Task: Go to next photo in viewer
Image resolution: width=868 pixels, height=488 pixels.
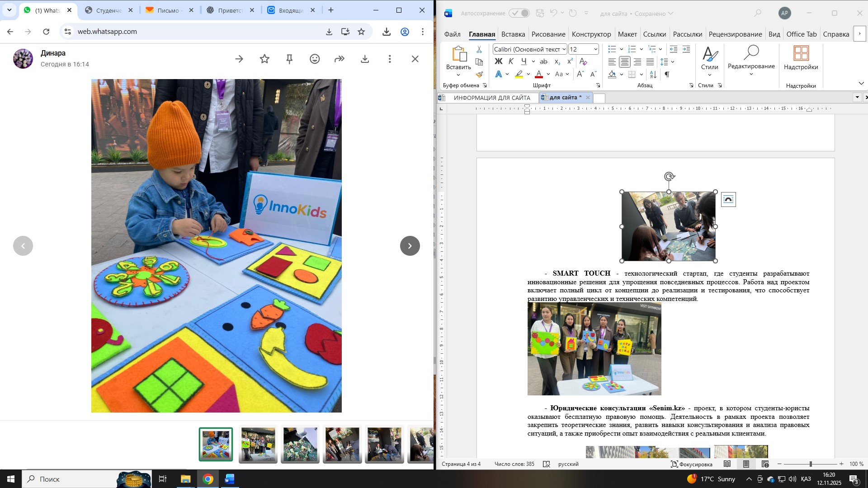Action: 410,246
